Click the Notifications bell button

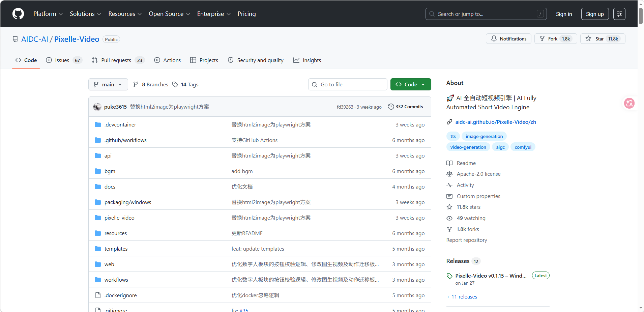[508, 39]
